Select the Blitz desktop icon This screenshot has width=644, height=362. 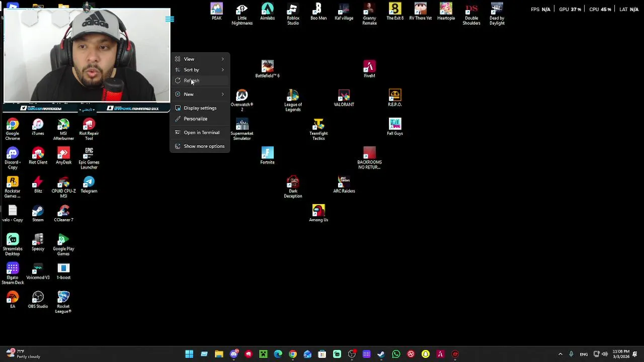[x=38, y=185]
